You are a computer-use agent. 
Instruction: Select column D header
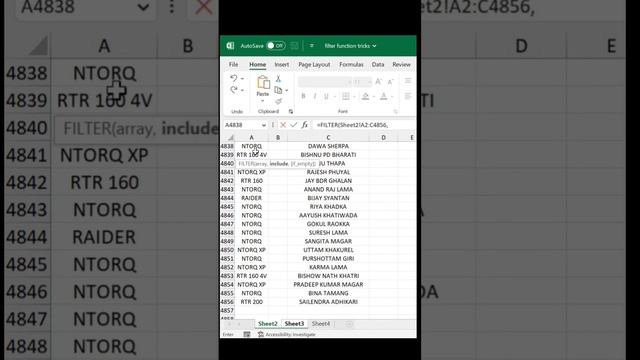click(383, 138)
